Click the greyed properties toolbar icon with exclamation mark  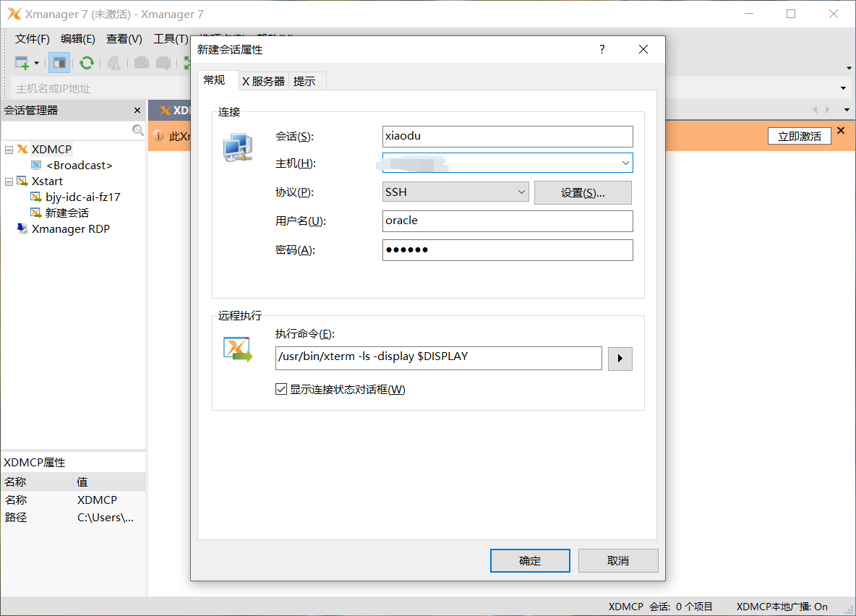tap(114, 64)
